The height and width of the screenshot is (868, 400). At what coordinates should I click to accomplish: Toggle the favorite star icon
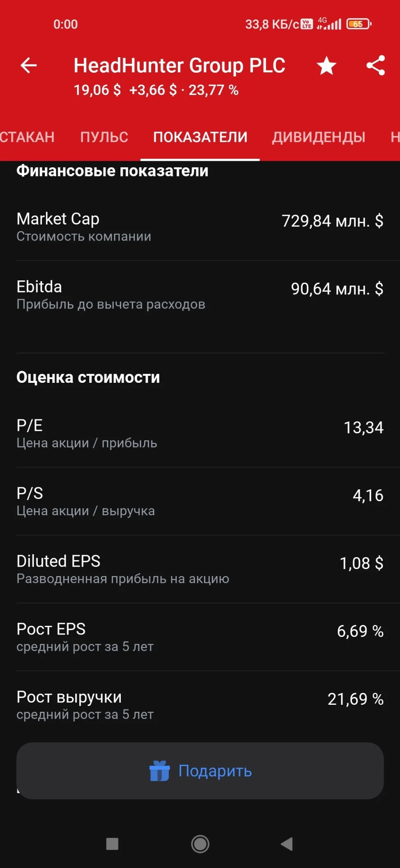coord(326,66)
